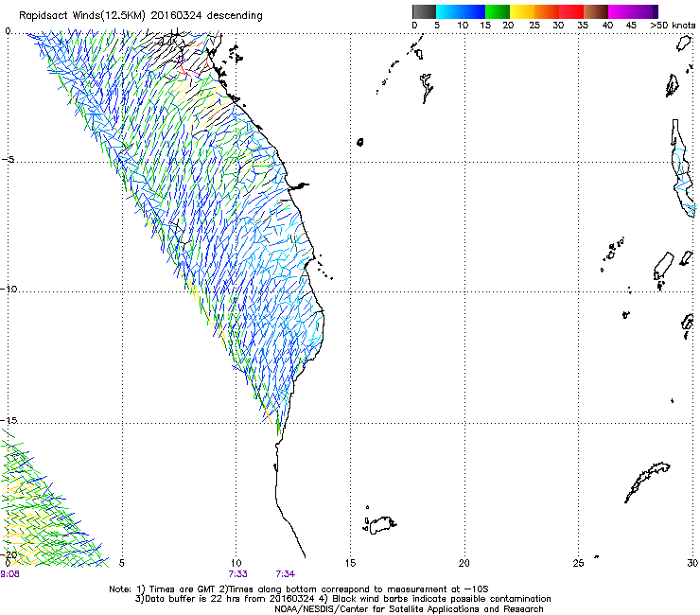Click the '-15' latitude axis label
Image resolution: width=700 pixels, height=615 pixels.
(x=9, y=420)
